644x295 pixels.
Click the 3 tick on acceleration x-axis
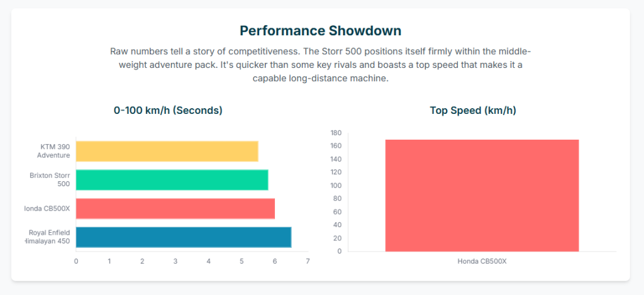(175, 261)
